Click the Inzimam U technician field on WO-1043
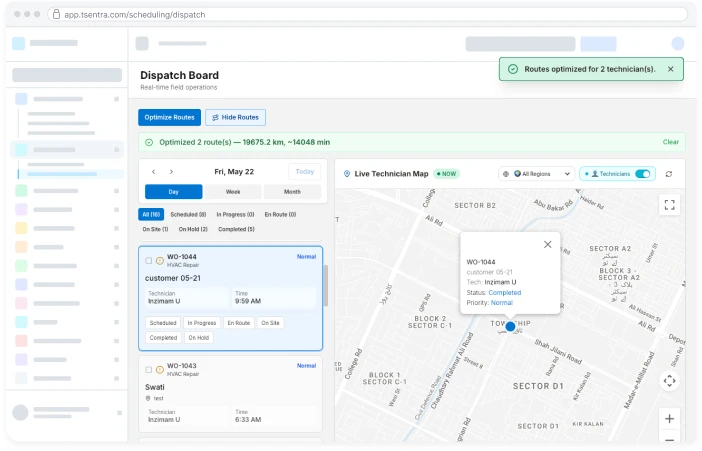 click(186, 416)
